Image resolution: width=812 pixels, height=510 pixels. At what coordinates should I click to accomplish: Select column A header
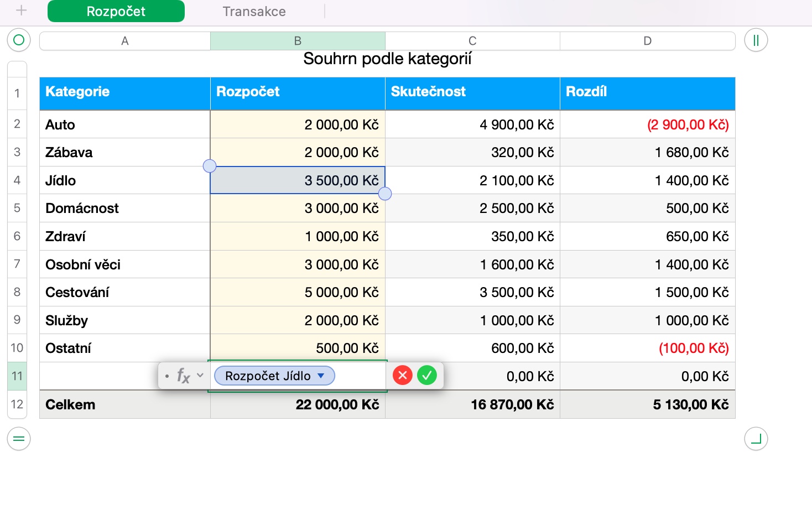125,41
